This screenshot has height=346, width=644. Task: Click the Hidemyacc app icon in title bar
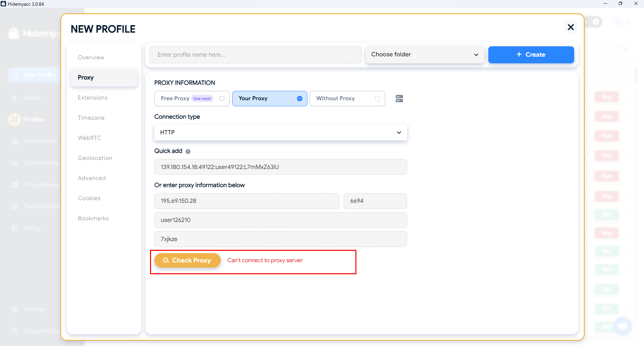3,4
